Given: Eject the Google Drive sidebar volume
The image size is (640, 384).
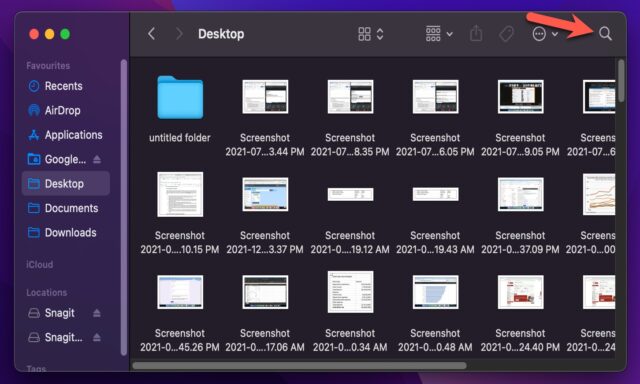Looking at the screenshot, I should click(97, 159).
